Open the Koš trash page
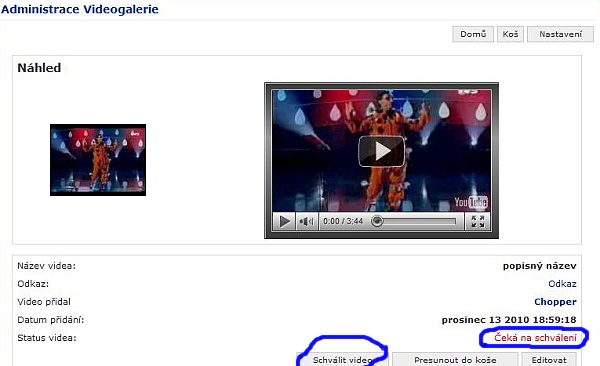The height and width of the screenshot is (366, 600). point(510,34)
